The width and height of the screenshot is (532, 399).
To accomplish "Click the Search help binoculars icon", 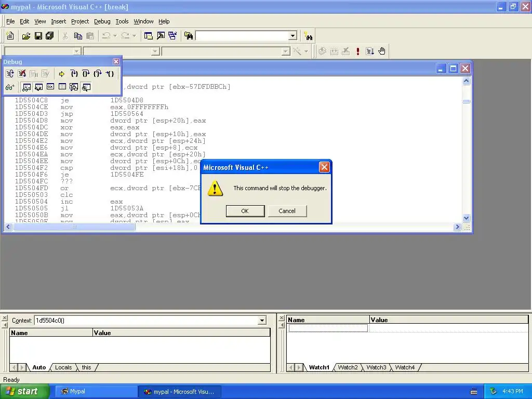I will tap(309, 36).
